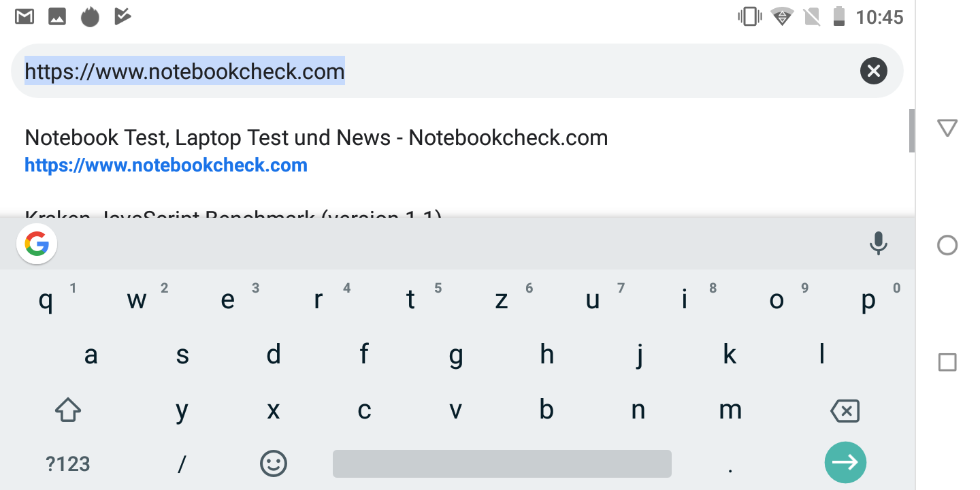Tap the URL address input field
The height and width of the screenshot is (490, 980).
click(436, 71)
